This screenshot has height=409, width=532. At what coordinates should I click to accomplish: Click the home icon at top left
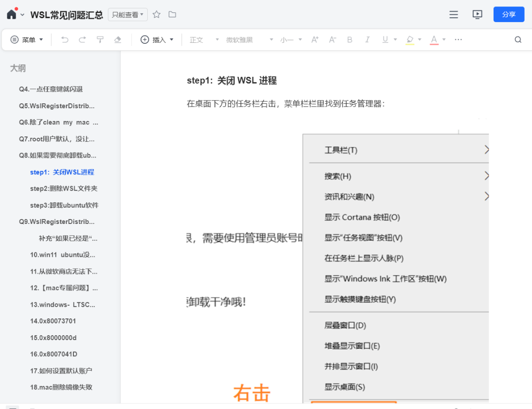(x=11, y=14)
